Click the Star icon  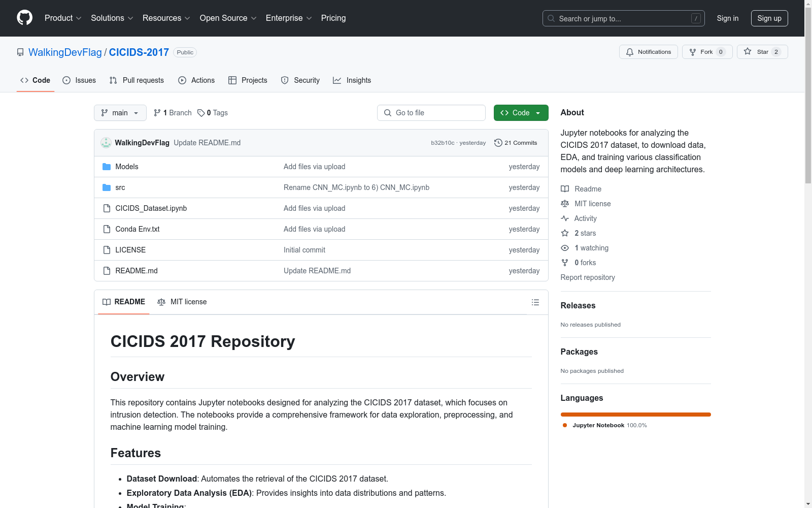tap(748, 51)
